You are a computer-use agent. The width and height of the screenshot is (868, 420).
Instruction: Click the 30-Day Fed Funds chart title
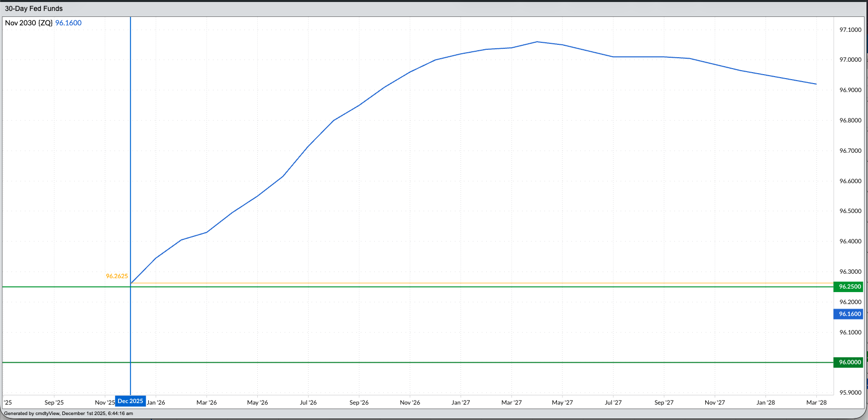point(34,8)
